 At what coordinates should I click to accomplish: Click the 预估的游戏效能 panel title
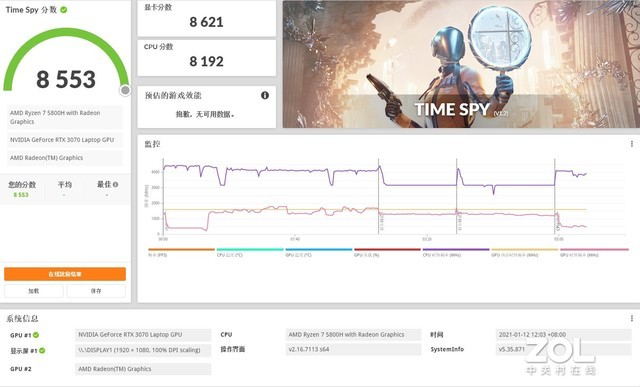(x=173, y=96)
